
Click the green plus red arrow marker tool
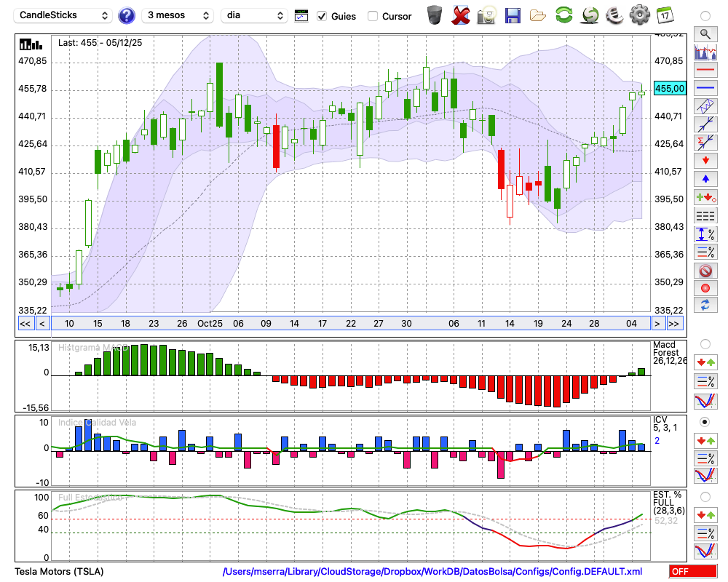tap(705, 197)
